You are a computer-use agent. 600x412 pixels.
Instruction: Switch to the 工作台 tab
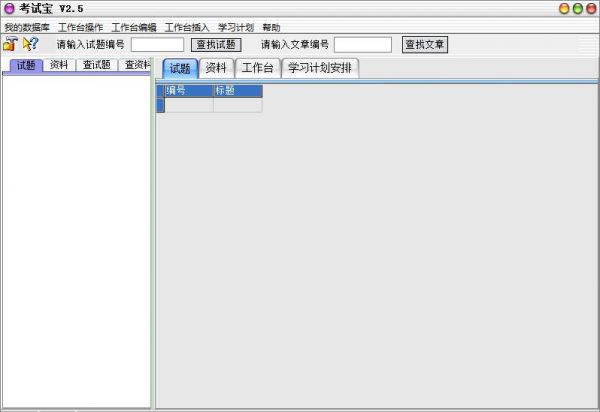tap(258, 68)
